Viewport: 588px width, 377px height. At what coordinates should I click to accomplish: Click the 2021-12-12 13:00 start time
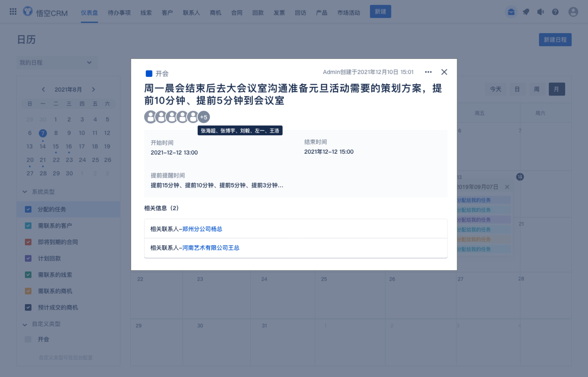(174, 152)
